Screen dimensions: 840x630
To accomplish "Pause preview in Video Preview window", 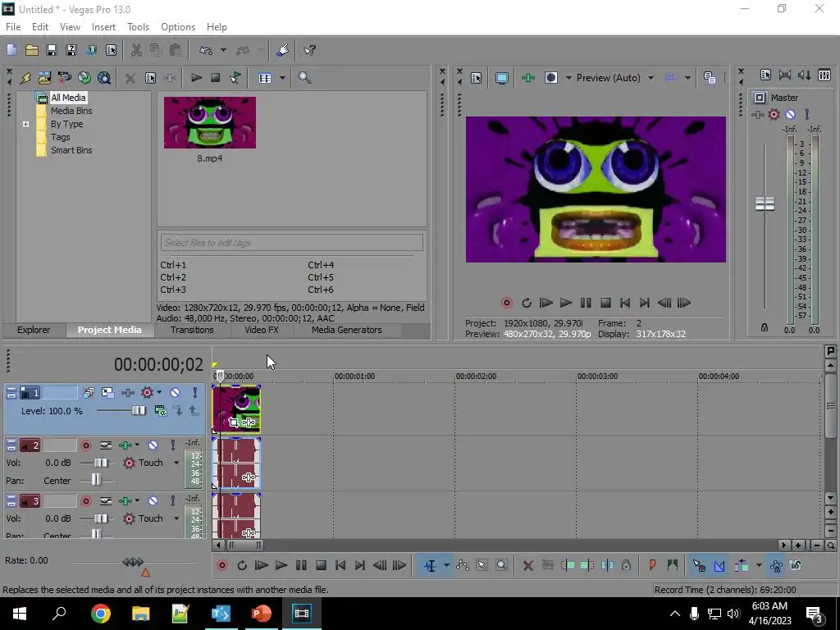I will coord(586,303).
